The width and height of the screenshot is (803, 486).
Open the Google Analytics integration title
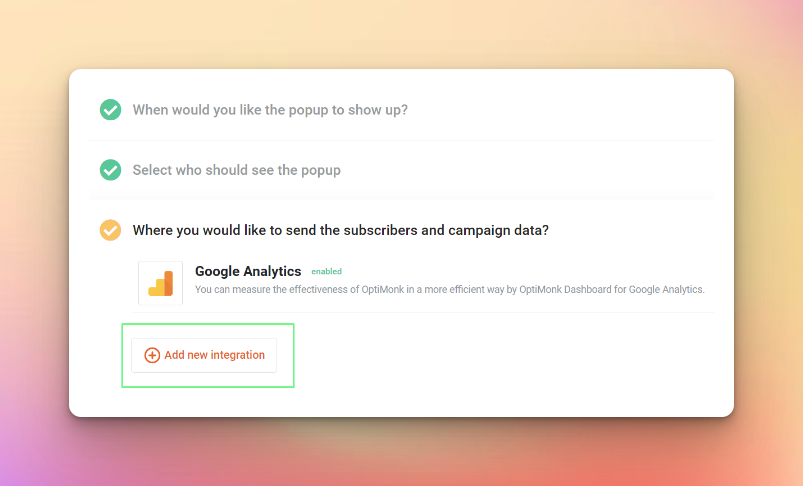point(248,271)
